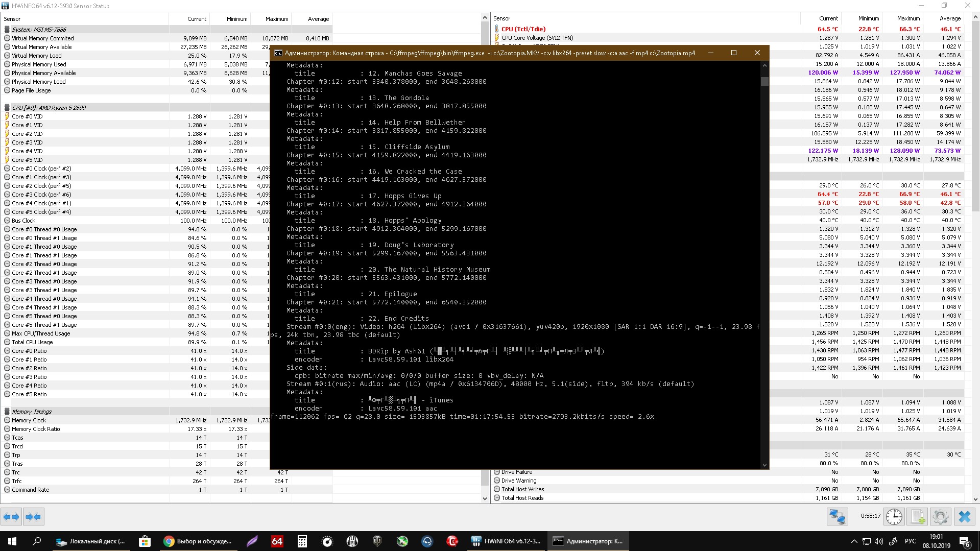Open the pen icon in system tray
980x551 pixels.
(893, 541)
